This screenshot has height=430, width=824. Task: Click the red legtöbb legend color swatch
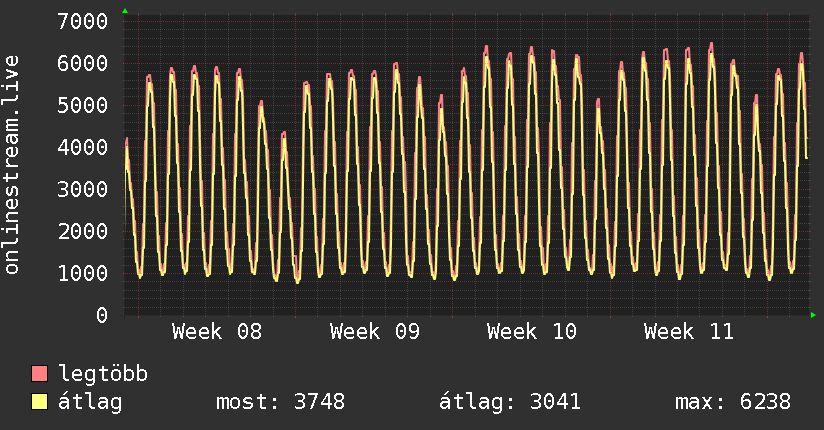click(40, 375)
